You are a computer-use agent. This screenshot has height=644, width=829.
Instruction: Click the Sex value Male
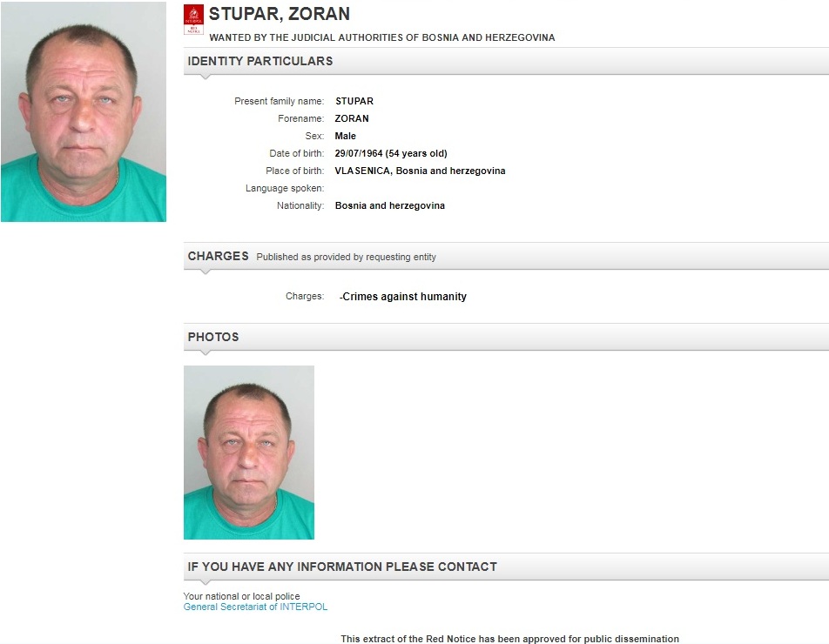345,136
